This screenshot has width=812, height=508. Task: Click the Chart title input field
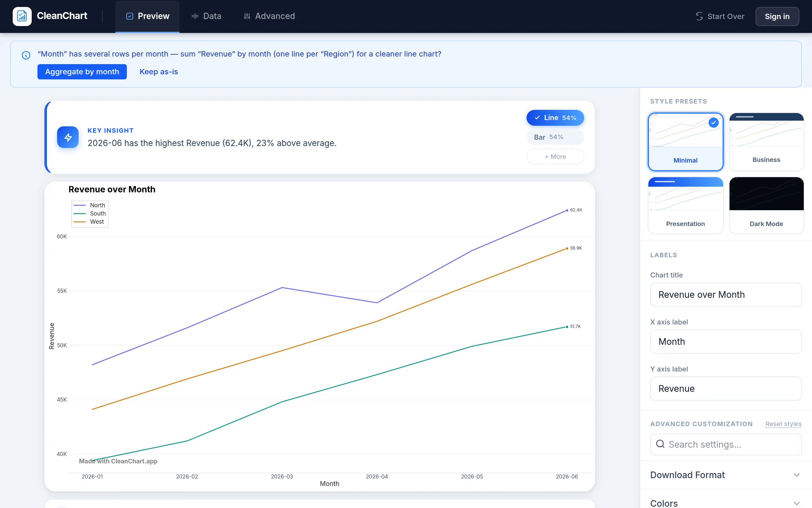(726, 295)
